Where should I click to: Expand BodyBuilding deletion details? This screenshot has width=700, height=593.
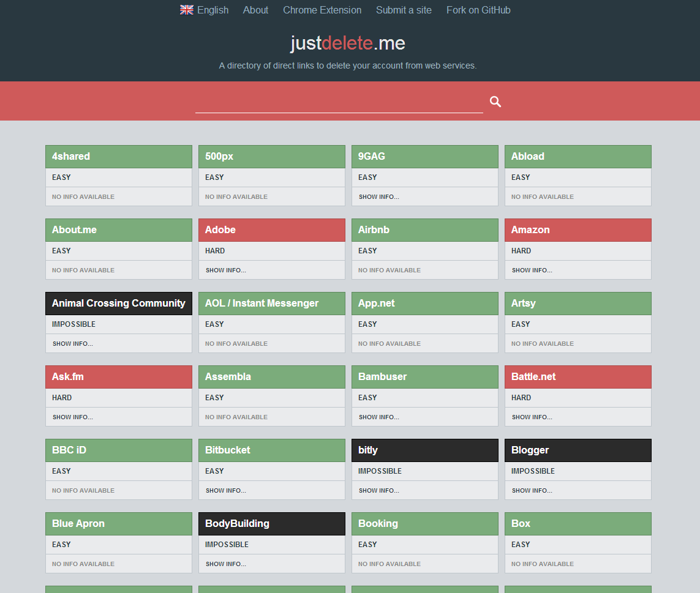226,564
